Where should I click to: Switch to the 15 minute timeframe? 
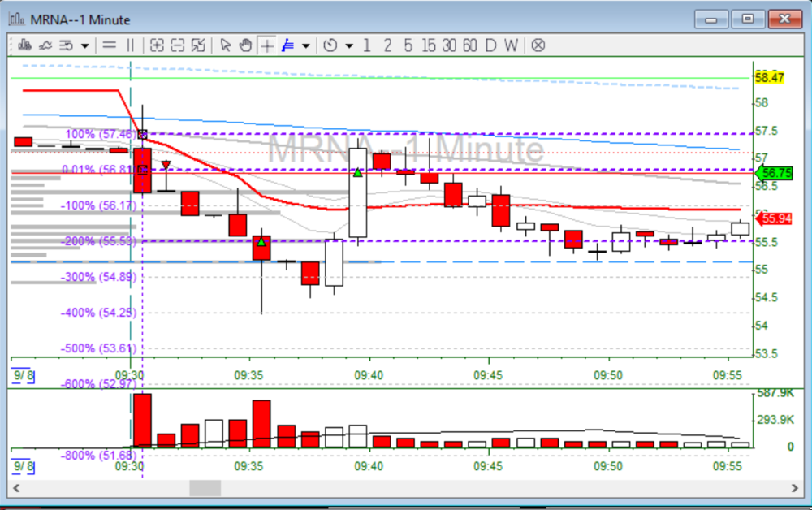click(427, 45)
